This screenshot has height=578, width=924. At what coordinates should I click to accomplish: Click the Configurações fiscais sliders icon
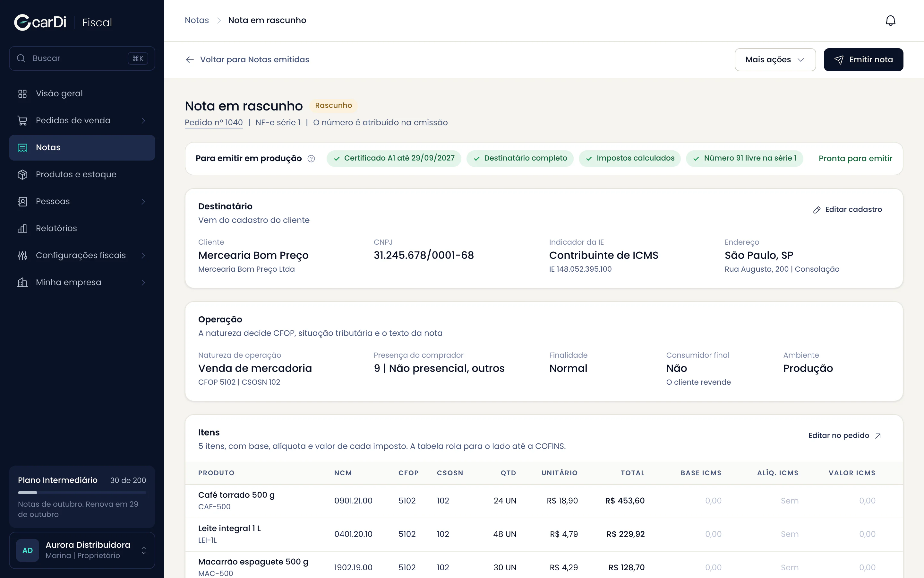point(22,255)
